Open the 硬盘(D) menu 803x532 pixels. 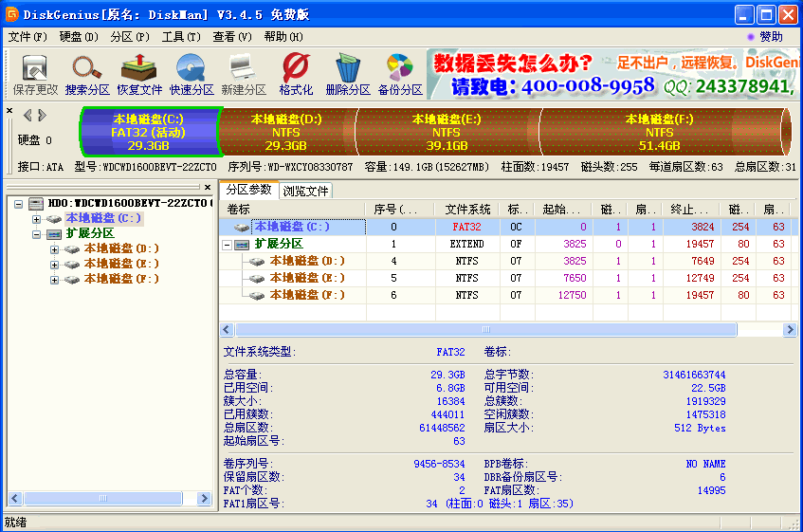[x=79, y=37]
